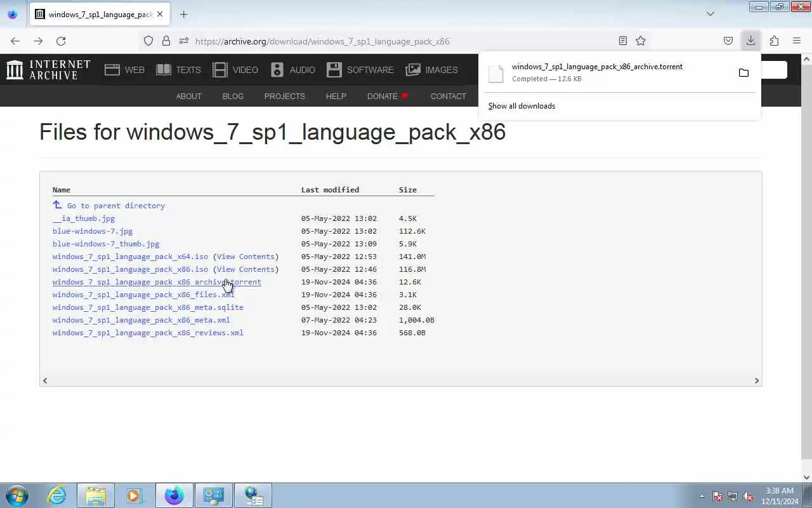Open the x86_meta.sqlite link

point(148,307)
